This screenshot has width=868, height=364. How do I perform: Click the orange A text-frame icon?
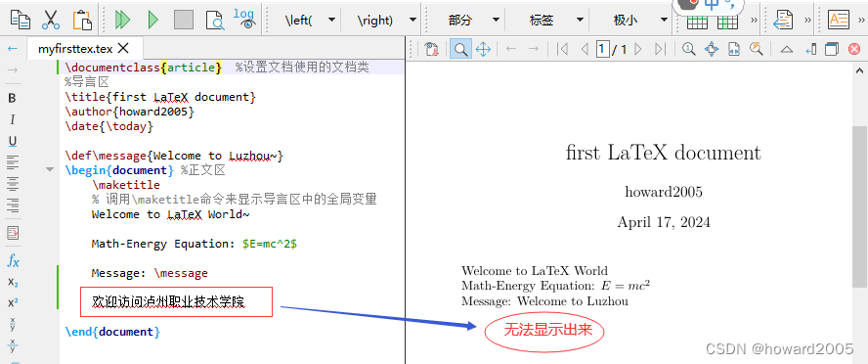point(838,20)
